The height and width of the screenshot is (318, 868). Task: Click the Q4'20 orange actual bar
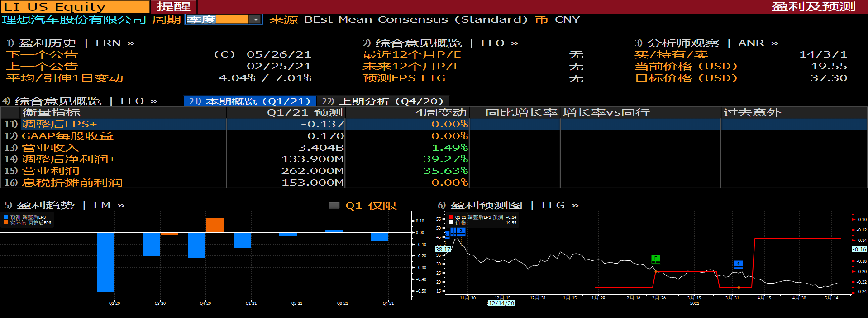[215, 226]
